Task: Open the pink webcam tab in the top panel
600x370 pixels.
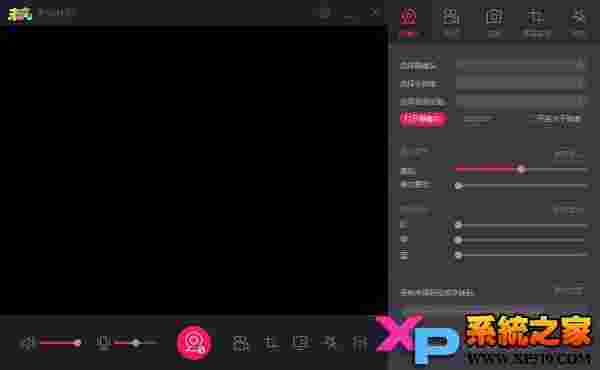Action: (408, 23)
